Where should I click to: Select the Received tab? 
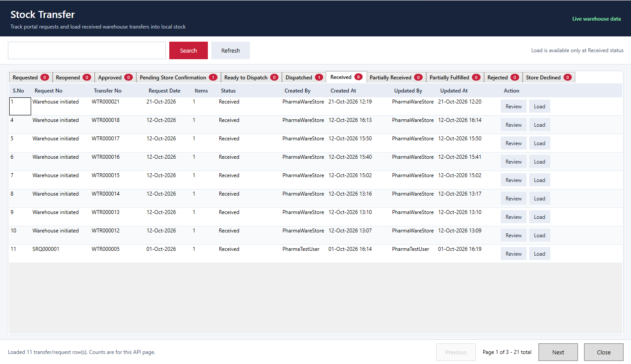[346, 77]
